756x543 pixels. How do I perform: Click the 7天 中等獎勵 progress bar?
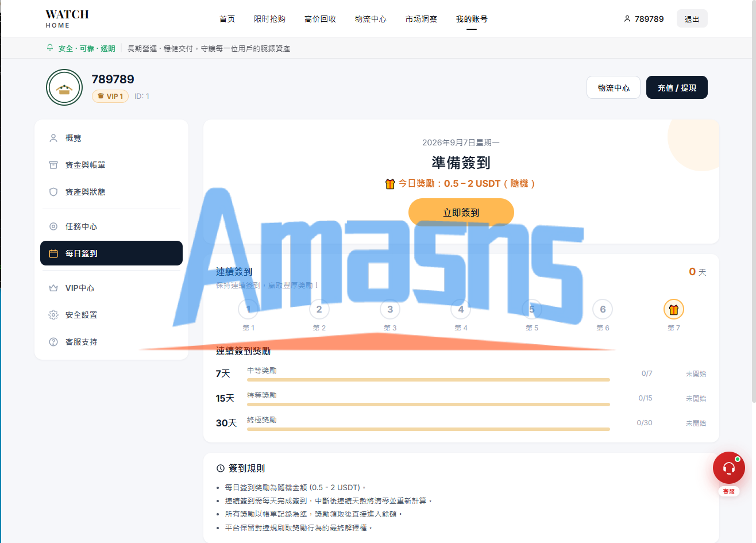click(x=429, y=380)
